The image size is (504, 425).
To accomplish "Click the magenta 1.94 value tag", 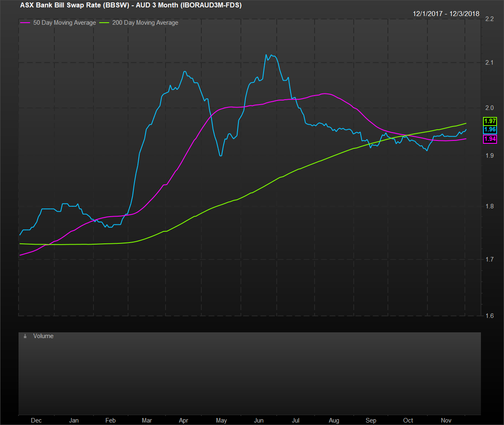I will point(490,139).
